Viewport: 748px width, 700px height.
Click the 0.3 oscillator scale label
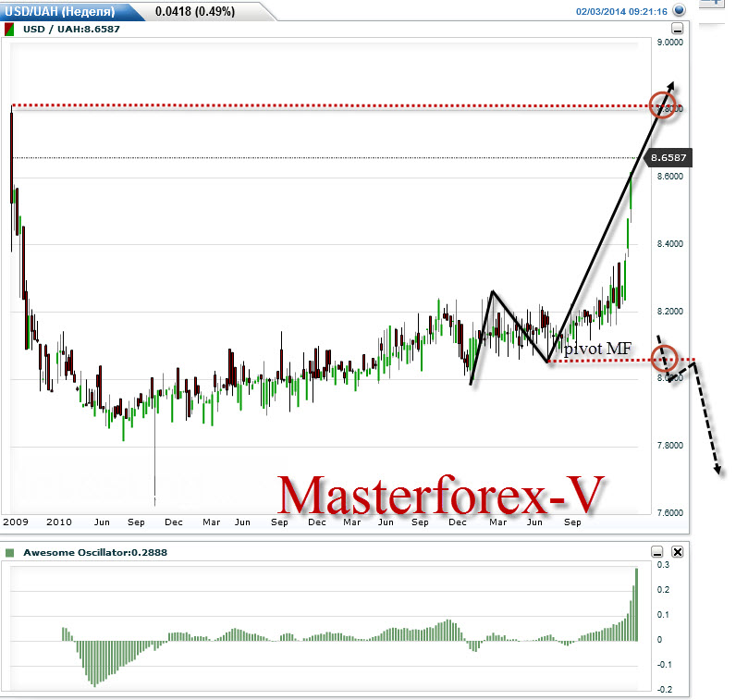click(663, 565)
